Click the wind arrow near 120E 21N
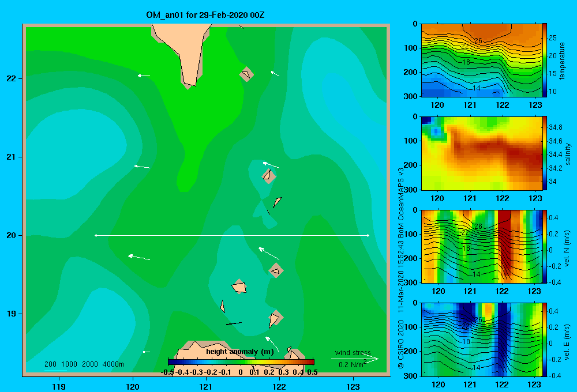The image size is (577, 392). [142, 167]
